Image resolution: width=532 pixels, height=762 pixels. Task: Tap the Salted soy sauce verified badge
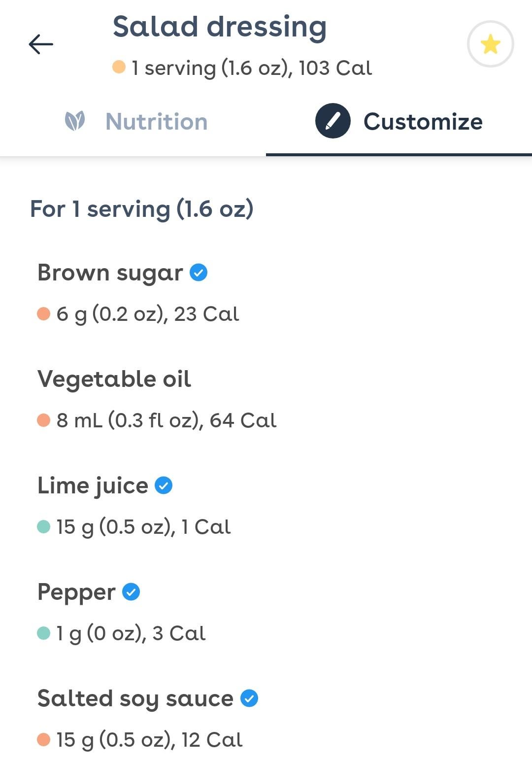point(249,698)
